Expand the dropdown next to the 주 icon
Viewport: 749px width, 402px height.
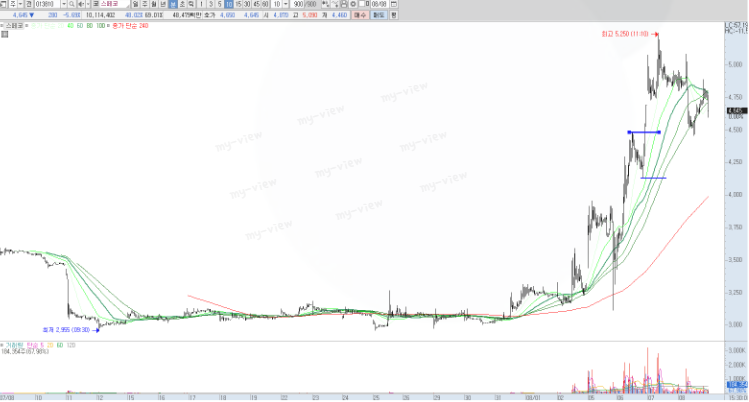coord(21,4)
